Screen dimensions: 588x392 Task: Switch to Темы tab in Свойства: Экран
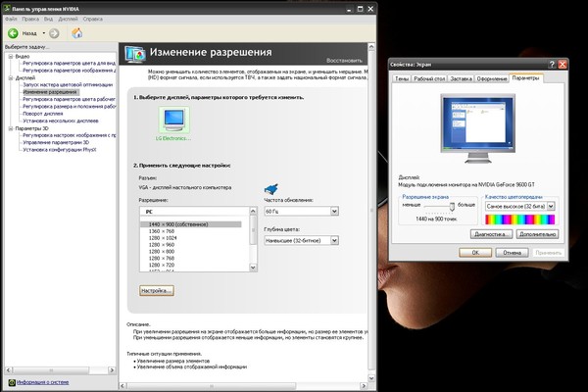402,78
